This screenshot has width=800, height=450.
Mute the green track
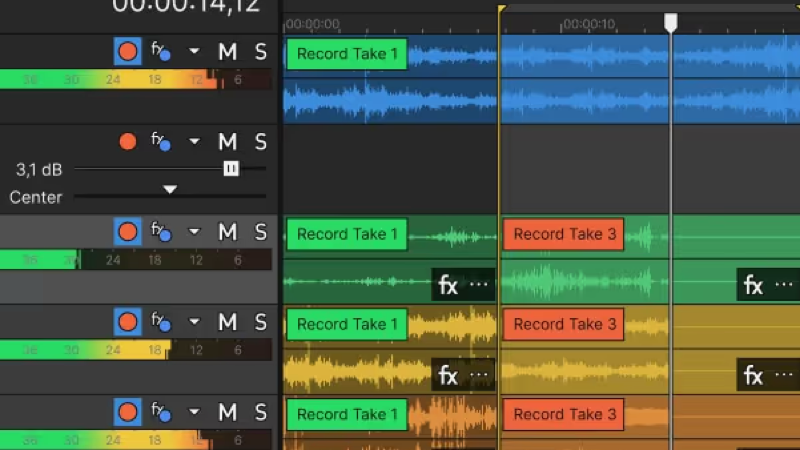point(228,232)
